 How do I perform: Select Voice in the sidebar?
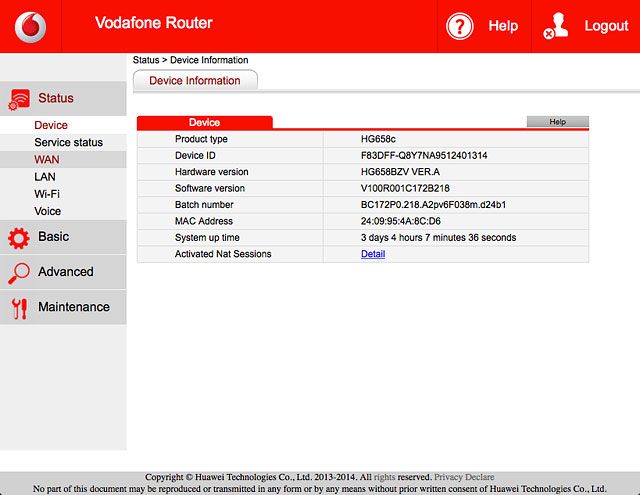click(48, 211)
